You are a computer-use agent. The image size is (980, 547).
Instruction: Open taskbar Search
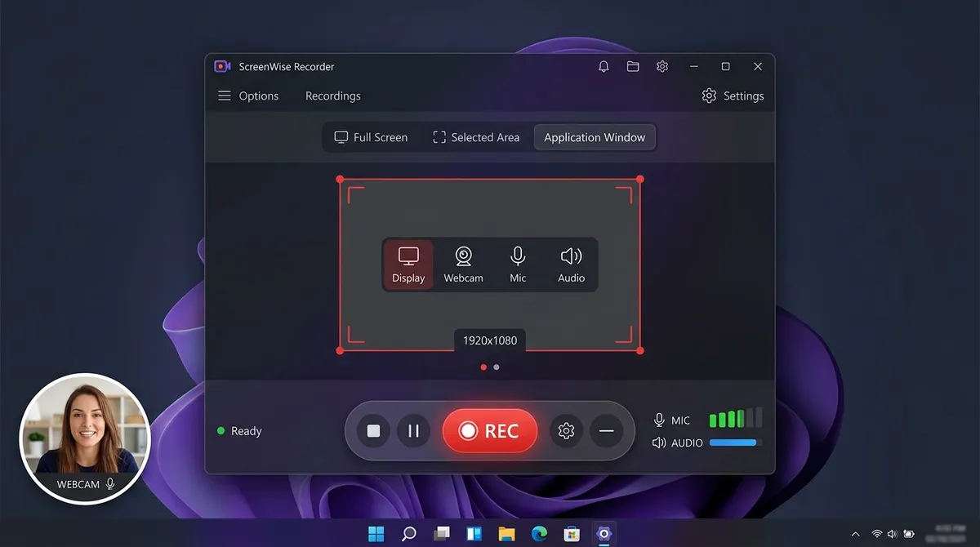[409, 534]
